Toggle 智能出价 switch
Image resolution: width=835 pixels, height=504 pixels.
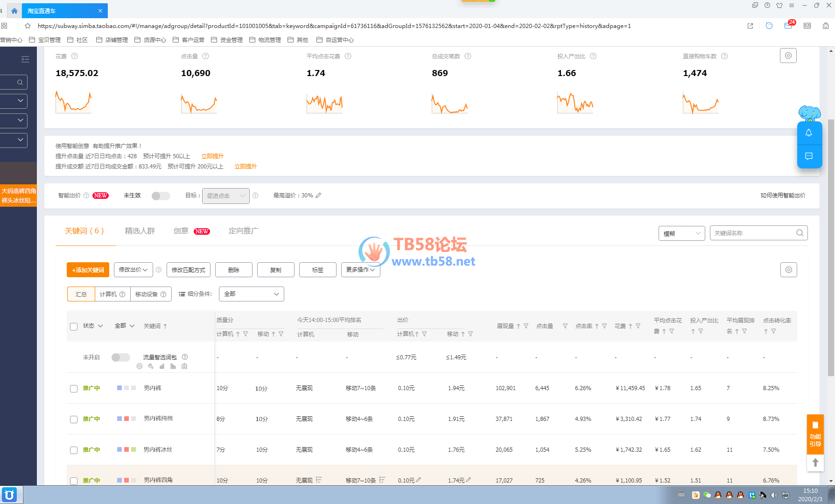tap(161, 196)
